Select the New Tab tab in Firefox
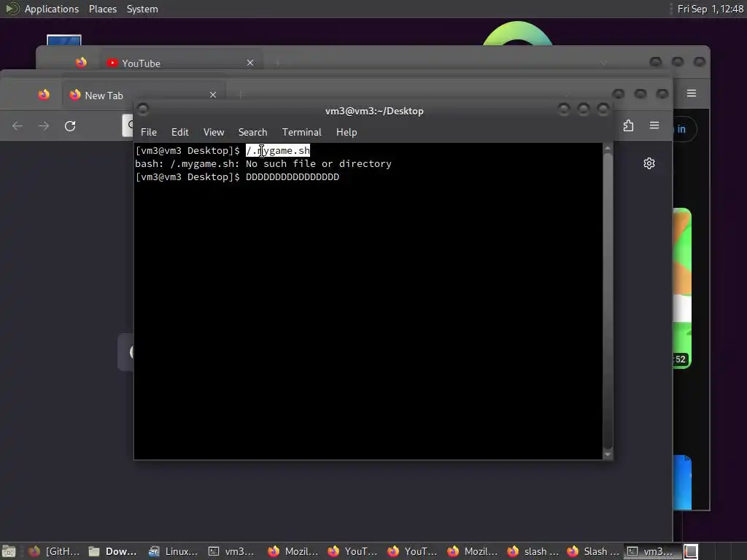Viewport: 747px width, 560px height. (143, 96)
